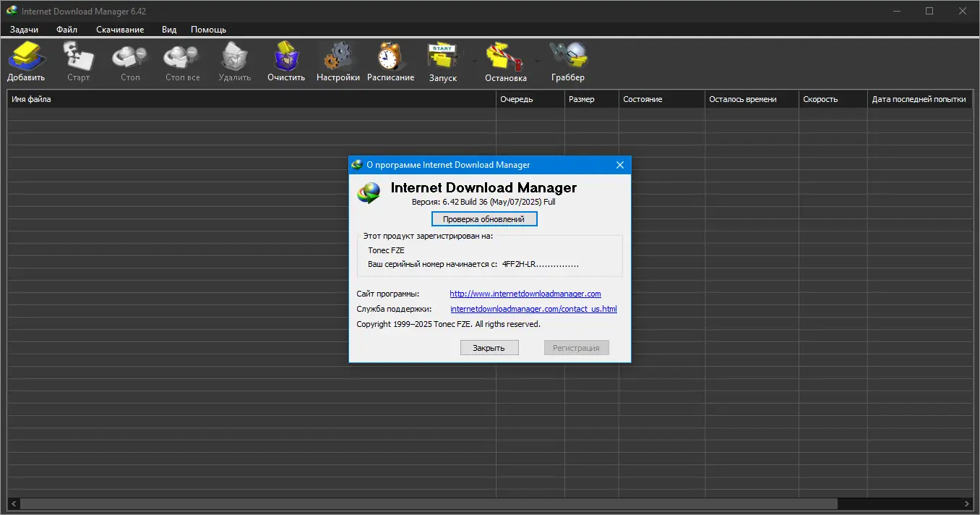Click the Стоп icon to pause download
The image size is (980, 515).
tap(129, 59)
